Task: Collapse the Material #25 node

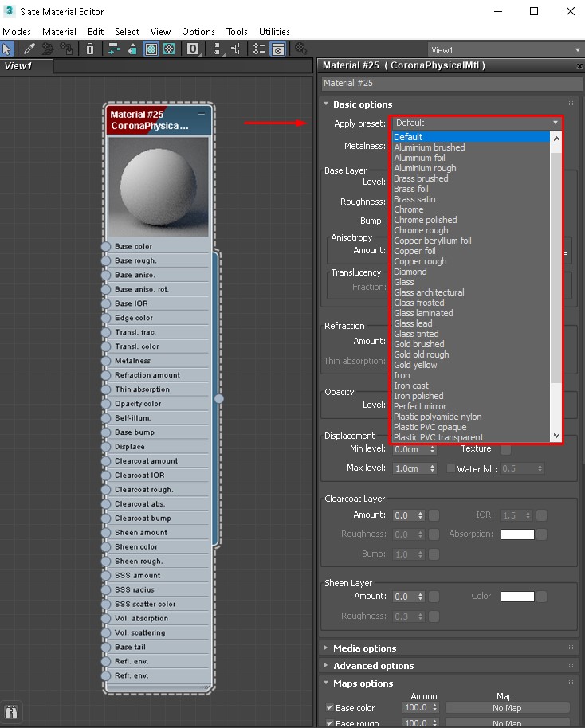Action: tap(201, 114)
